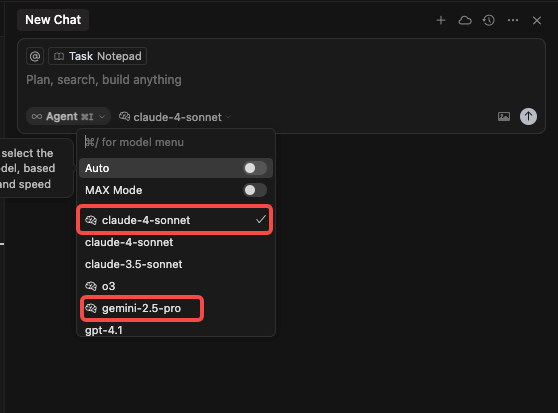Click the brain icon beside gemini-2.5-pro

(91, 308)
